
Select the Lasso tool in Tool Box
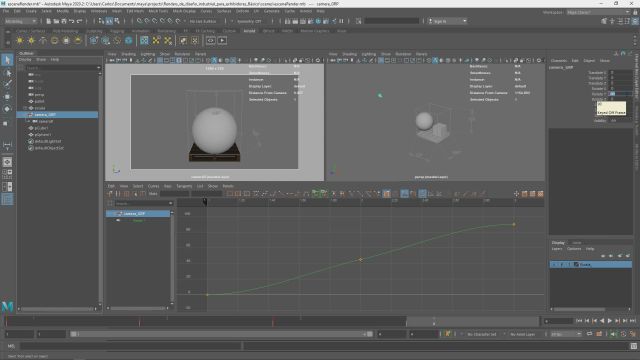[7, 73]
